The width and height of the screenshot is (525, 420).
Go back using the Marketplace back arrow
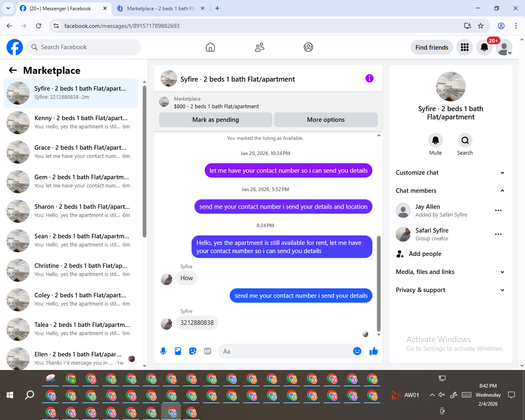(13, 70)
